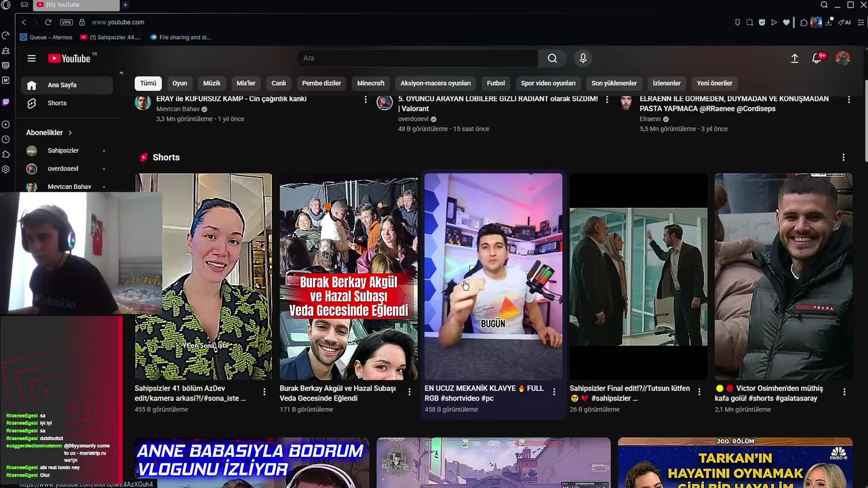The width and height of the screenshot is (868, 488).
Task: Open more options for Victor Osimhen short
Action: point(844,392)
